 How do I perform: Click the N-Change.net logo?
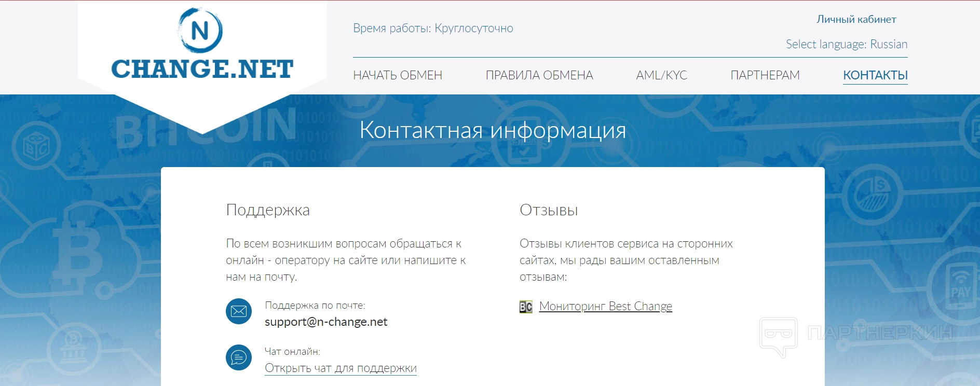[x=202, y=44]
